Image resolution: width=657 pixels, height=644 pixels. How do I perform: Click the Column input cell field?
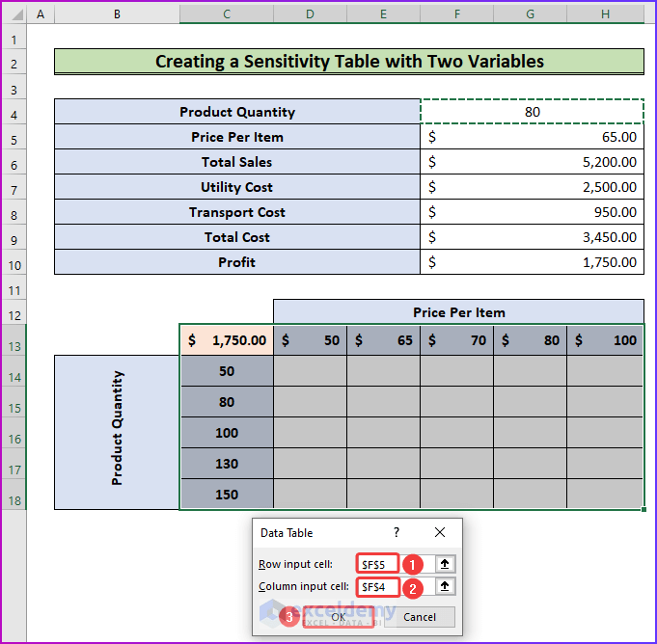tap(396, 586)
